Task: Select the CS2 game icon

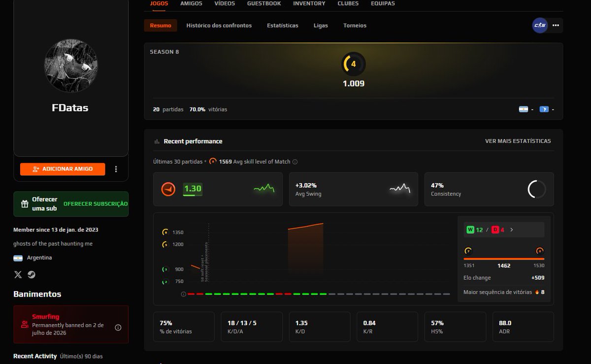Action: [x=540, y=25]
